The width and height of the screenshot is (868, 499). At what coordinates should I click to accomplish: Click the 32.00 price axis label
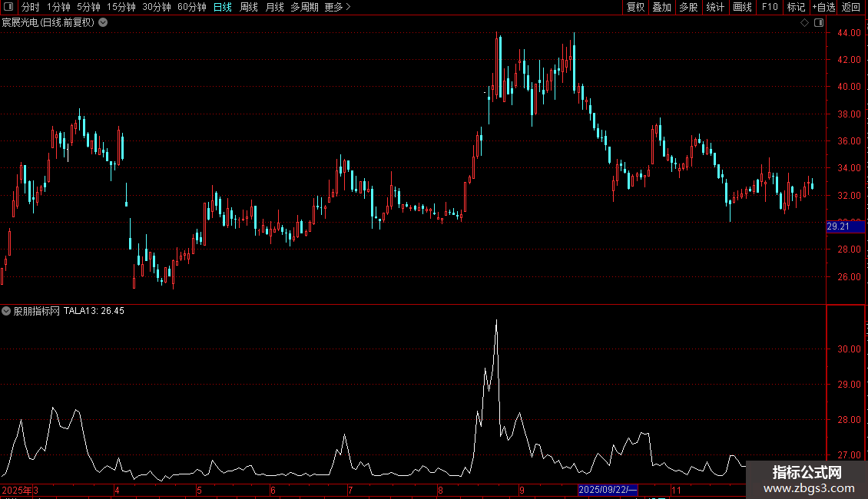(849, 195)
